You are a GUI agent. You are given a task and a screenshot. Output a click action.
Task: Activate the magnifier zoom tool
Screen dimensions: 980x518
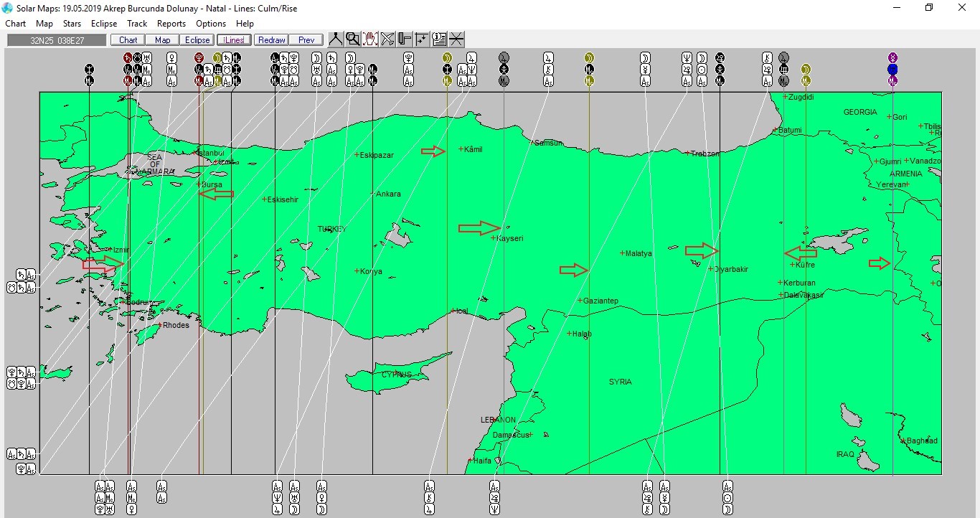click(x=353, y=39)
